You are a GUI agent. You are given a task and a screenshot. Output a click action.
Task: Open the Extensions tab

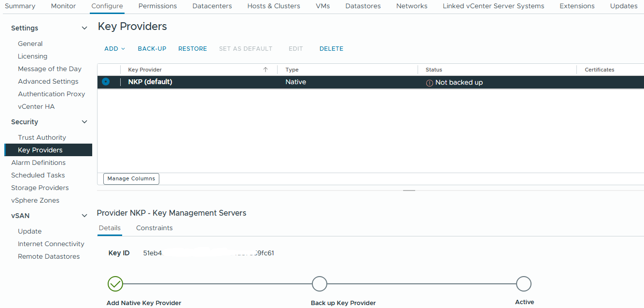[577, 6]
